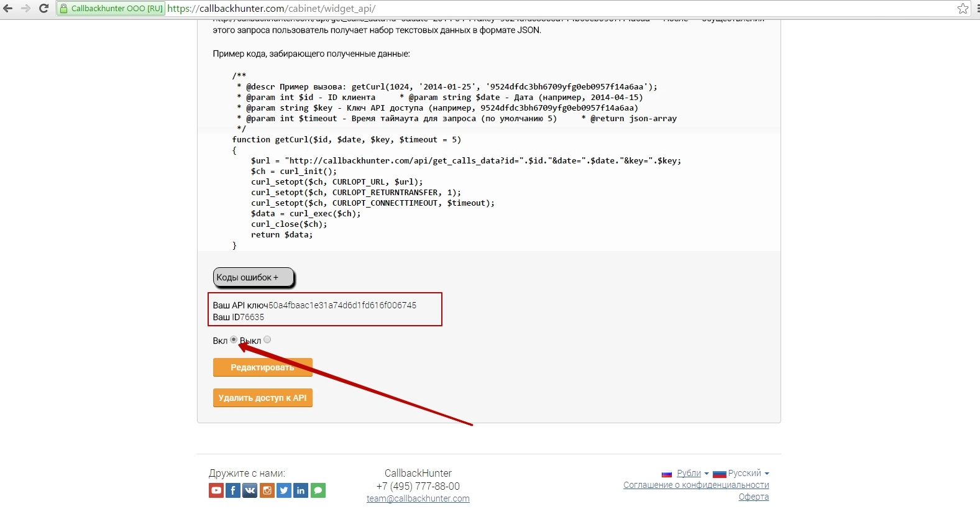Open the Рубли currency dropdown
Viewport: 980px width, 514px height.
point(693,474)
